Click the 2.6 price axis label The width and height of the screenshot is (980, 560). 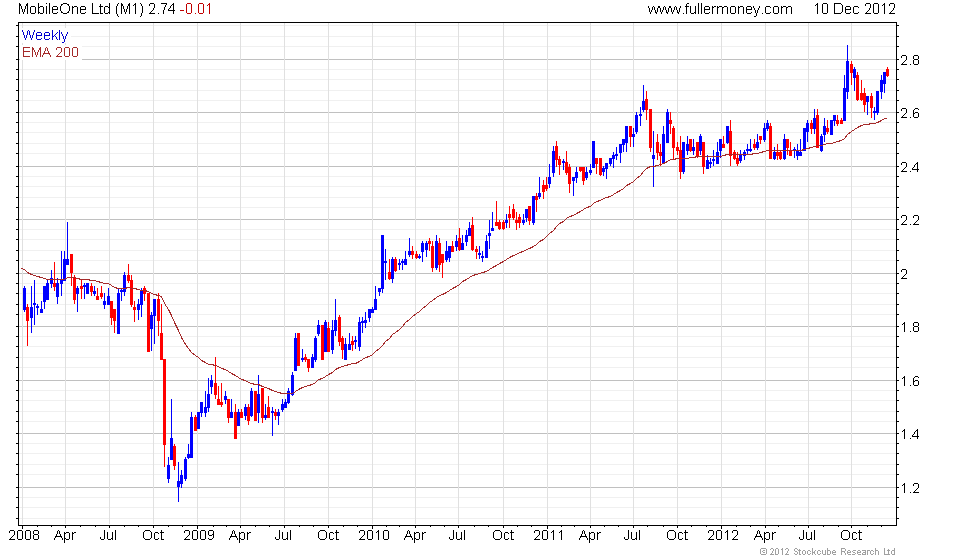909,113
